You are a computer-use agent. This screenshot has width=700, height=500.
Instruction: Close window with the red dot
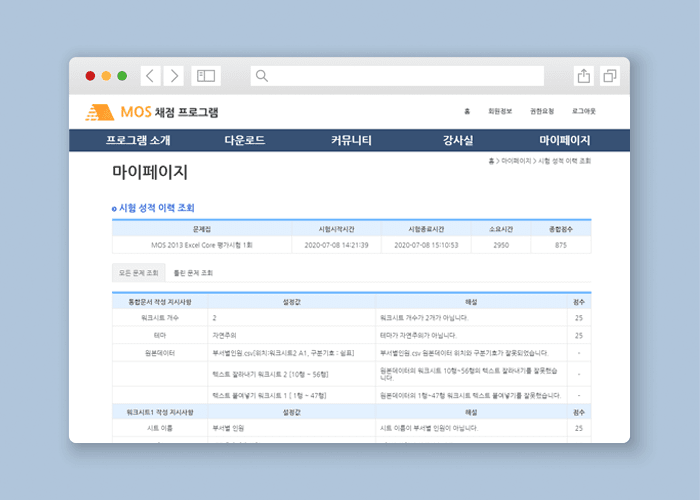point(90,76)
